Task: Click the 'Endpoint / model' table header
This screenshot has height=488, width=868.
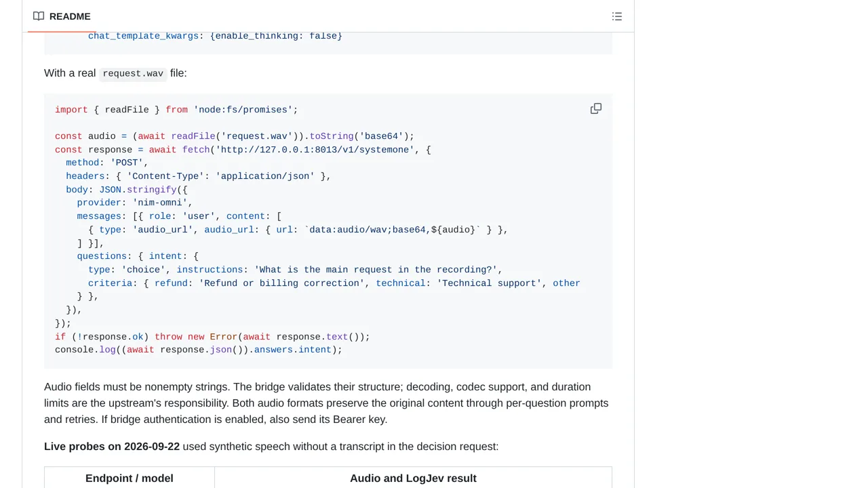Action: point(130,478)
